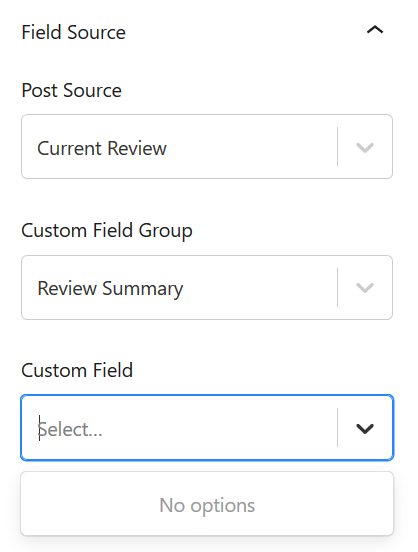Click the Custom Field Group label
Viewport: 418px width, 552px height.
coord(107,231)
